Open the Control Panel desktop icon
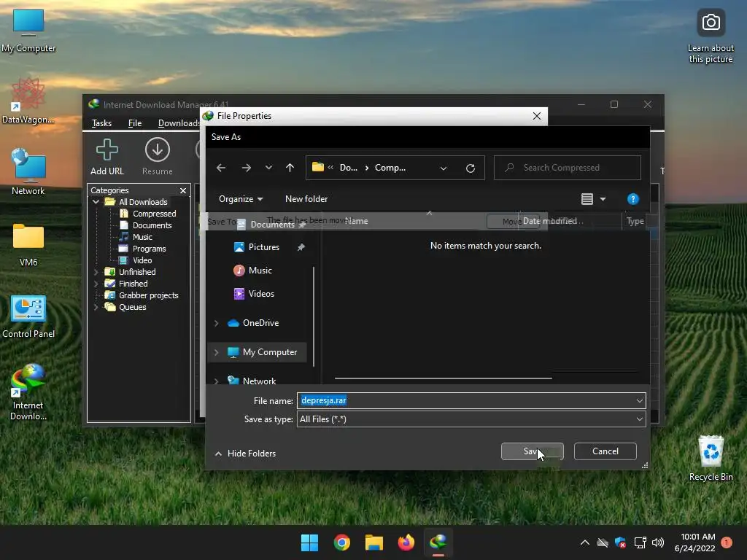The height and width of the screenshot is (560, 747). pyautogui.click(x=28, y=316)
